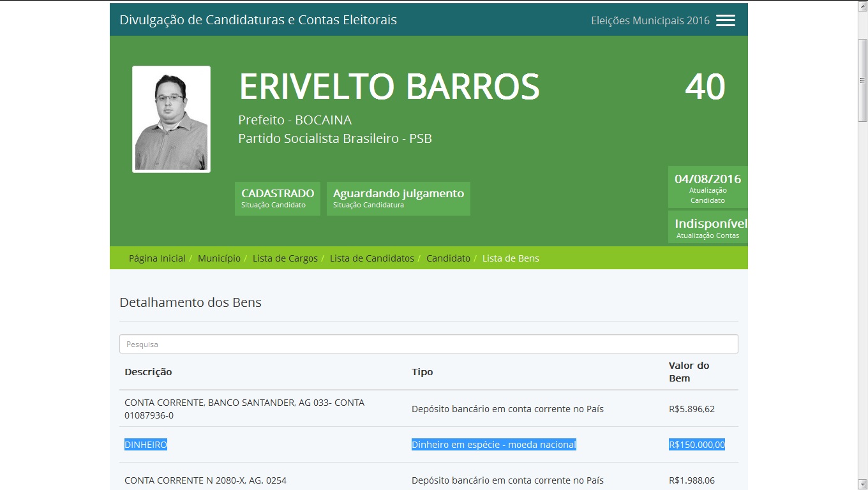Image resolution: width=868 pixels, height=490 pixels.
Task: Sort by Descrição column header
Action: (x=148, y=372)
